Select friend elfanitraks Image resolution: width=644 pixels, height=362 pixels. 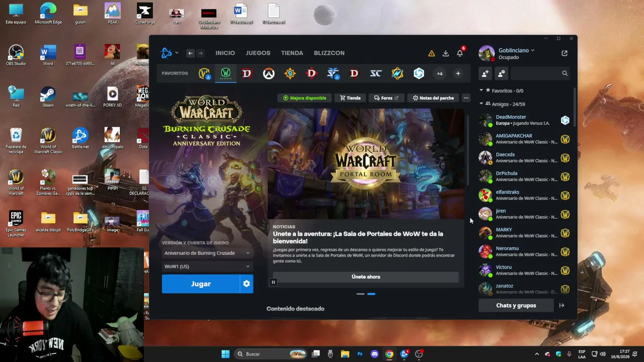524,195
